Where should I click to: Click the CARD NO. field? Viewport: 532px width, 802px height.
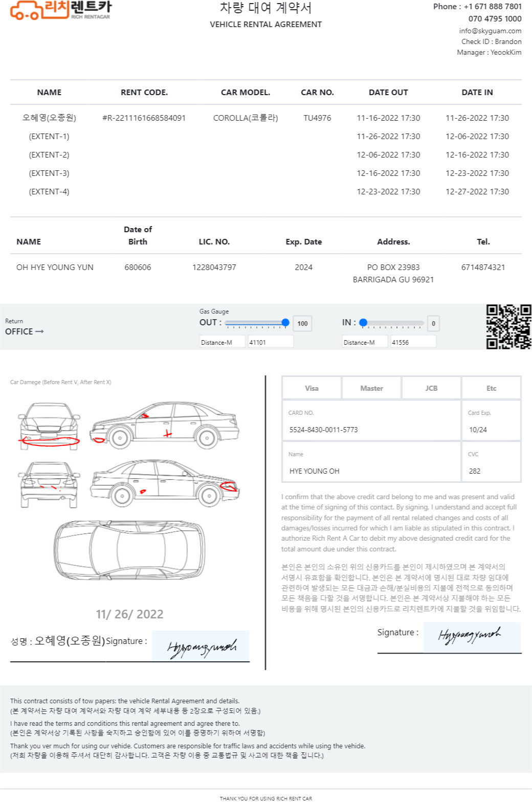pos(371,420)
